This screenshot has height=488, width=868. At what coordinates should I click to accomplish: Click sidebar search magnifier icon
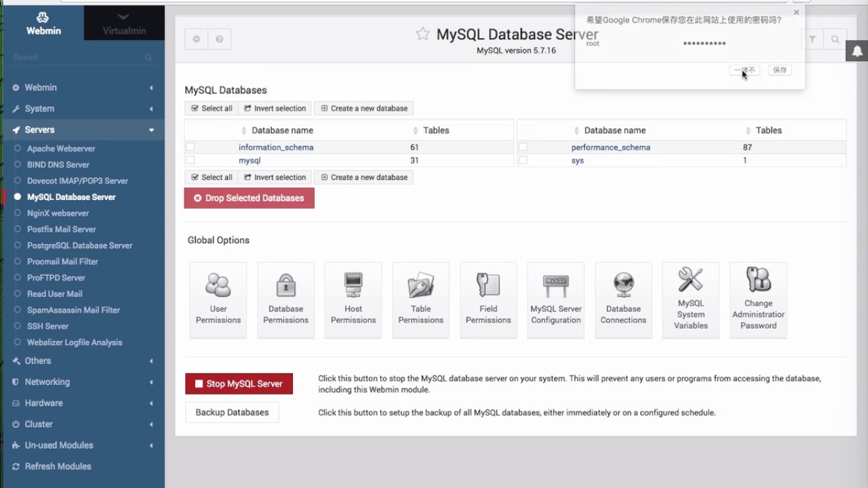pyautogui.click(x=149, y=58)
